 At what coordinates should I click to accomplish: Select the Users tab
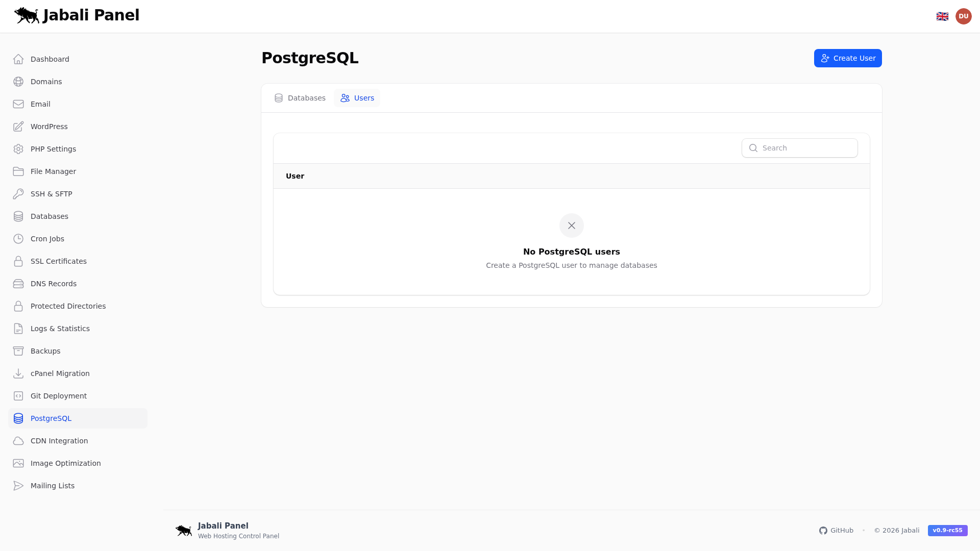click(x=357, y=98)
